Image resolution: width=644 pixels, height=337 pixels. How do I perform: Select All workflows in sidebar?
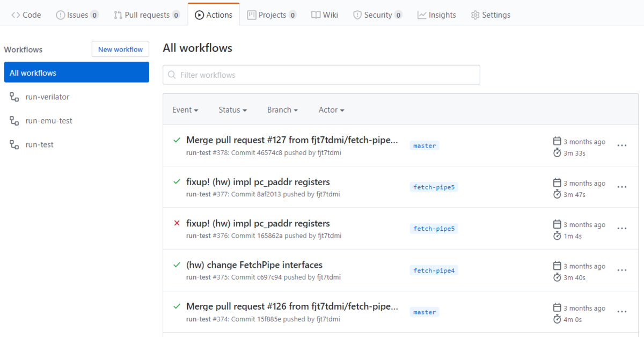point(77,72)
